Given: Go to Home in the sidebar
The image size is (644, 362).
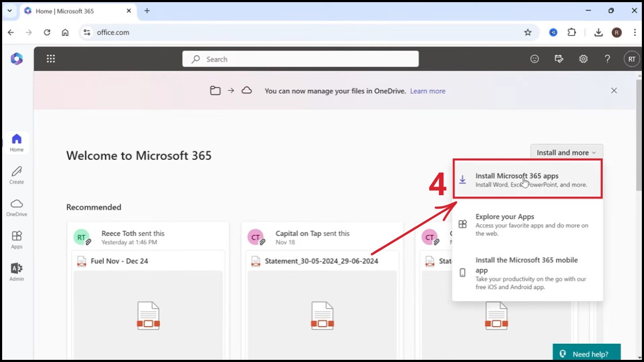Looking at the screenshot, I should click(17, 143).
